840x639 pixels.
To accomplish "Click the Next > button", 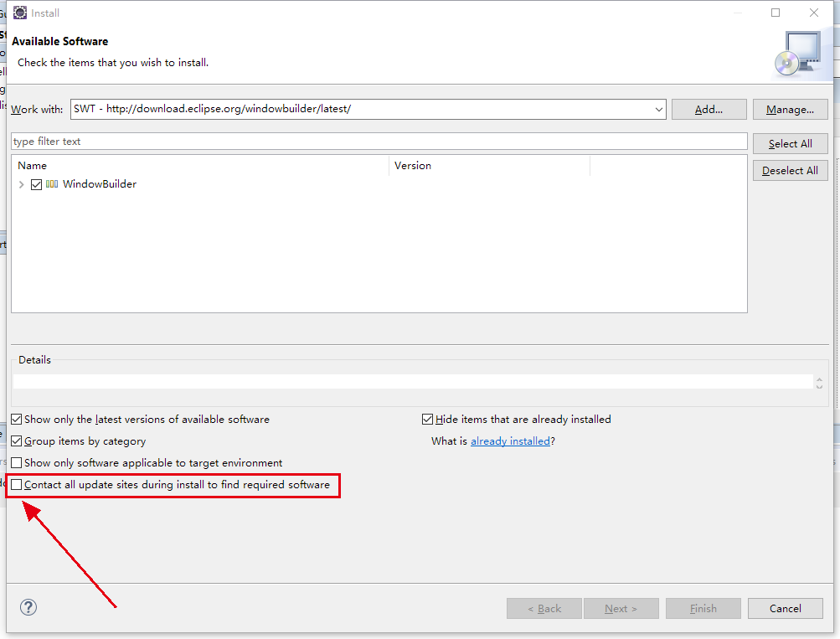I will pos(621,609).
